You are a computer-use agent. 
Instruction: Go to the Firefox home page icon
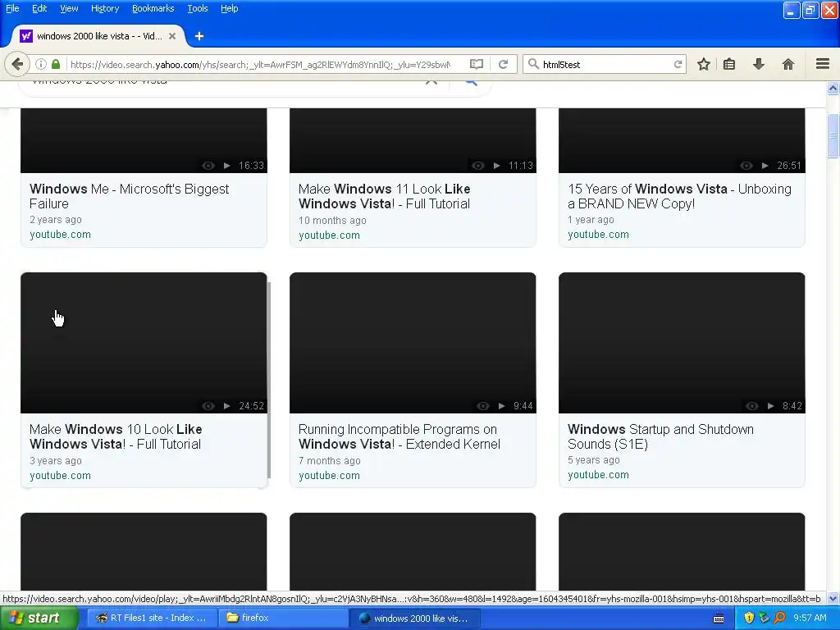(x=788, y=64)
